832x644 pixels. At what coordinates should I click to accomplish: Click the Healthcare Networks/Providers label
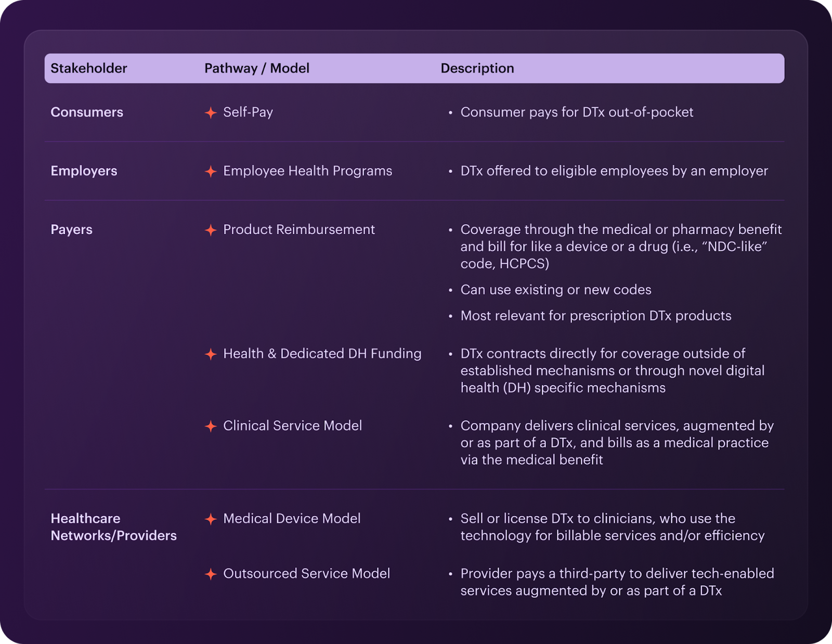pyautogui.click(x=114, y=527)
